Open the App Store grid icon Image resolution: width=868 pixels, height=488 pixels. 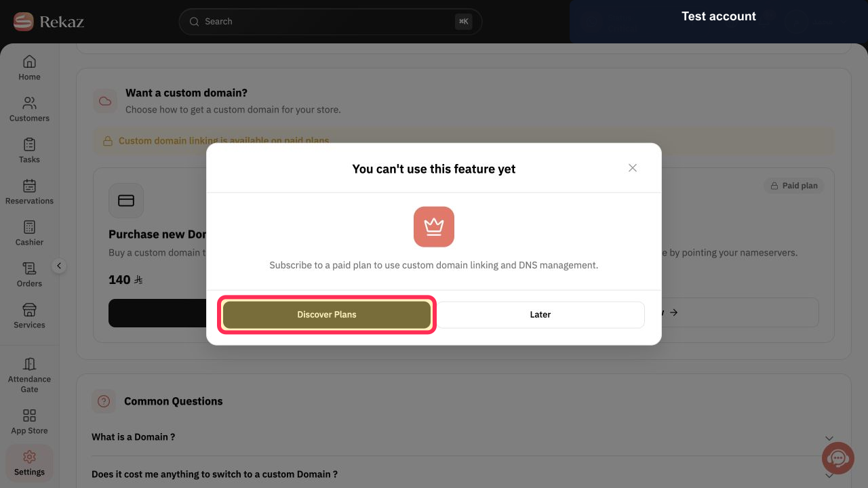(x=29, y=415)
